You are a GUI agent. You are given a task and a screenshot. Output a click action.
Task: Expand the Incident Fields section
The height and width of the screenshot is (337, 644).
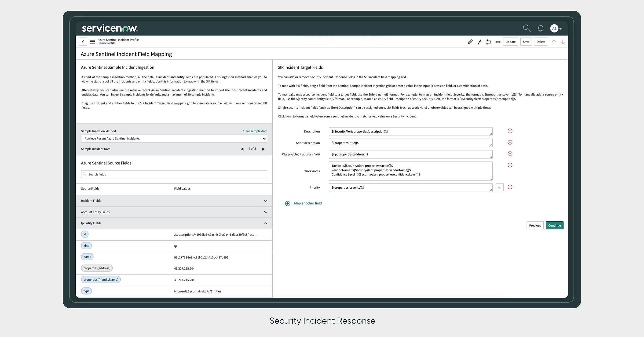click(x=266, y=201)
